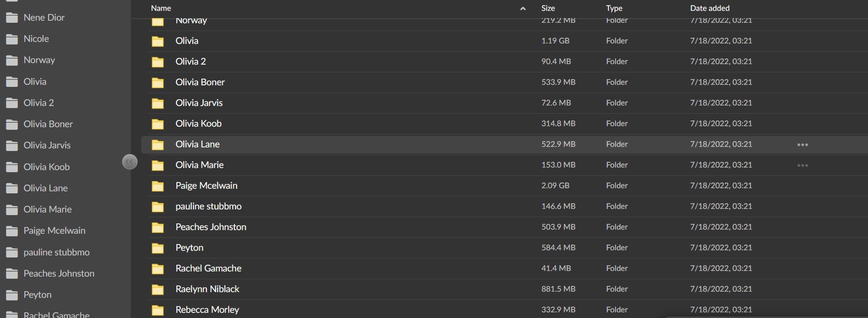Open the Olivia Koob folder in the list
Viewport: 868px width, 318px height.
198,124
